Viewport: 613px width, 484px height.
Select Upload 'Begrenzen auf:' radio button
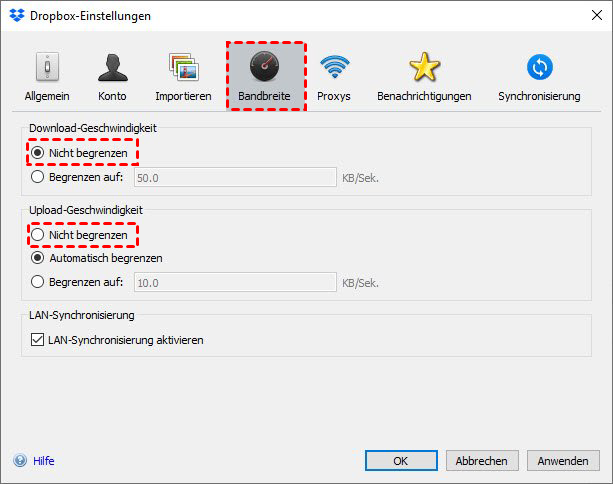point(38,282)
